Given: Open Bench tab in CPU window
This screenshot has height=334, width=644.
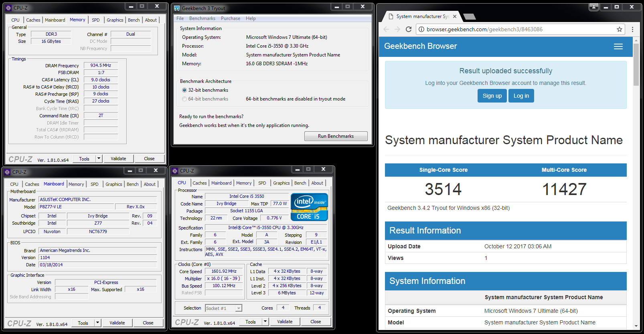Looking at the screenshot, I should pyautogui.click(x=300, y=183).
